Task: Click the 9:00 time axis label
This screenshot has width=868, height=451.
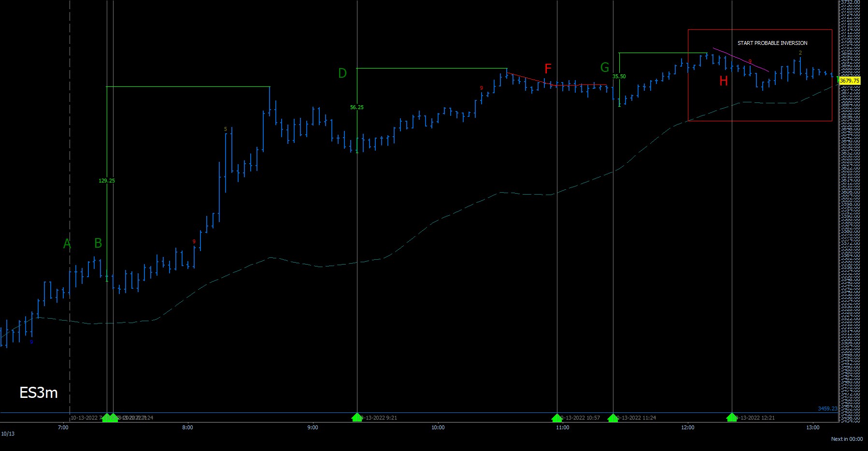Action: click(x=313, y=427)
